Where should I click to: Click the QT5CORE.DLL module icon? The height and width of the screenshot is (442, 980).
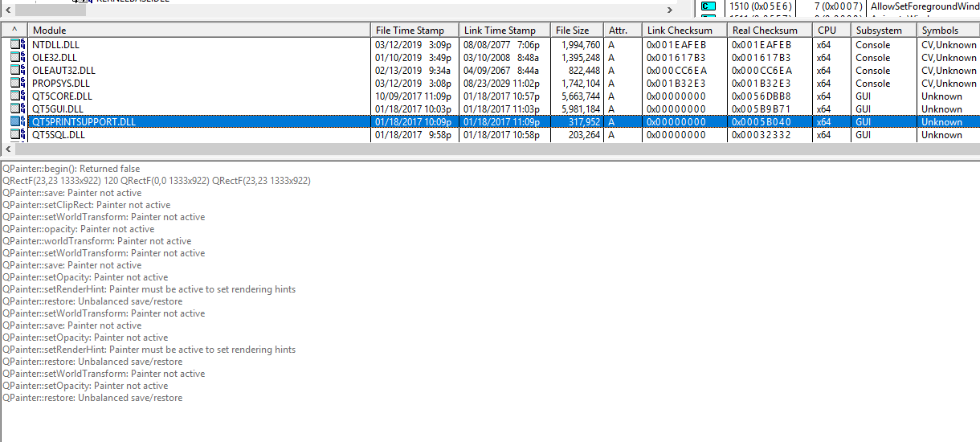(17, 96)
